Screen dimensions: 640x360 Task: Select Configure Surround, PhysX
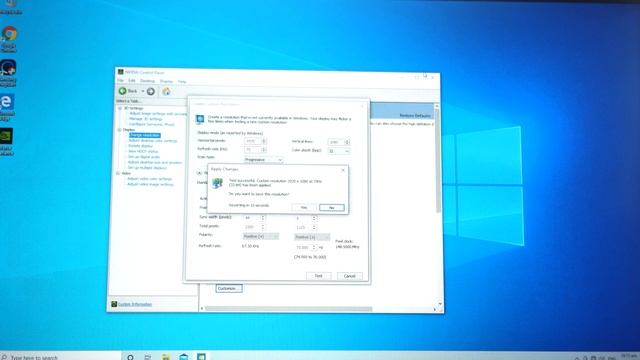[x=151, y=124]
